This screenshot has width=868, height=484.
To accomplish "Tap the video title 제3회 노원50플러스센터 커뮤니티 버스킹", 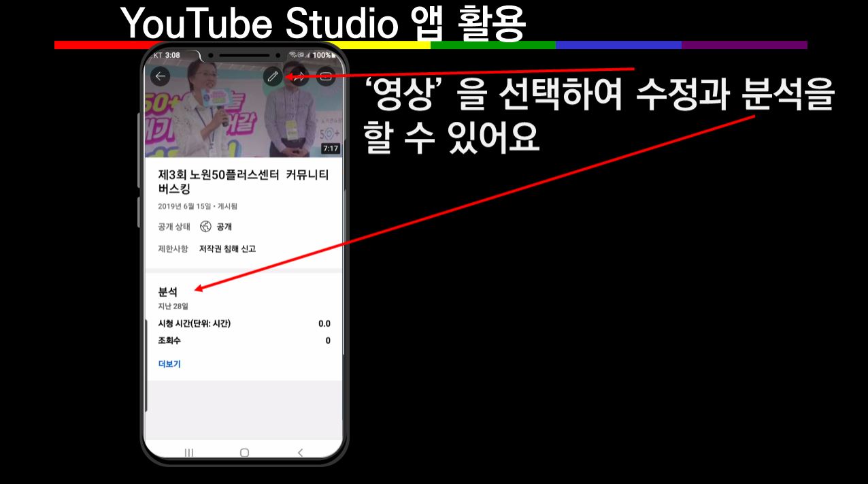I will pyautogui.click(x=243, y=182).
